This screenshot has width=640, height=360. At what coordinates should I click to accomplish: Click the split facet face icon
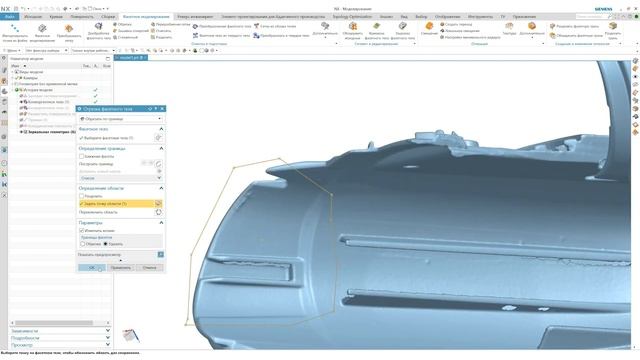click(553, 26)
